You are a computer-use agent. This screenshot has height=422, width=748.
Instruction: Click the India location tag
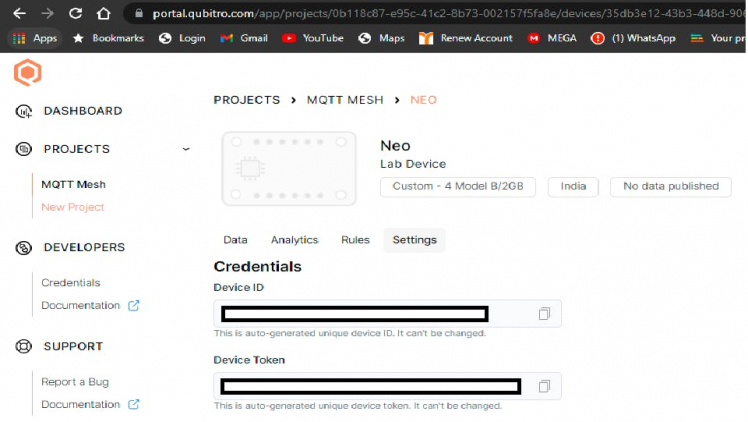tap(573, 186)
